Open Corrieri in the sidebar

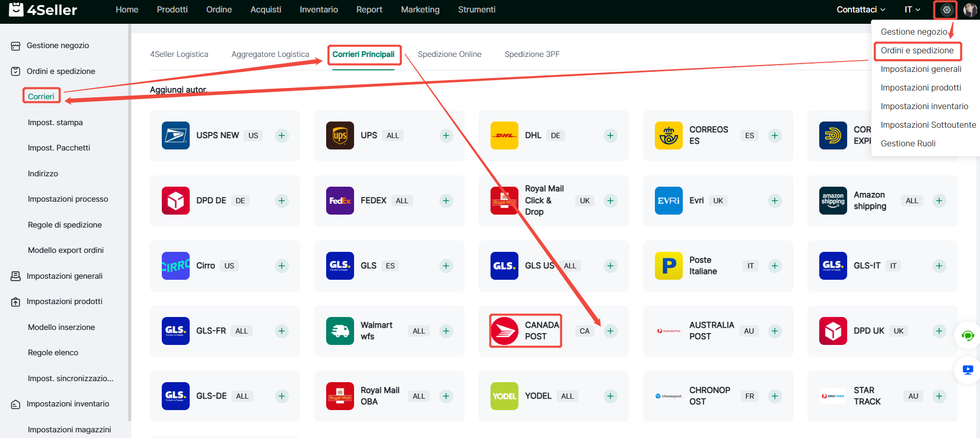pyautogui.click(x=41, y=97)
